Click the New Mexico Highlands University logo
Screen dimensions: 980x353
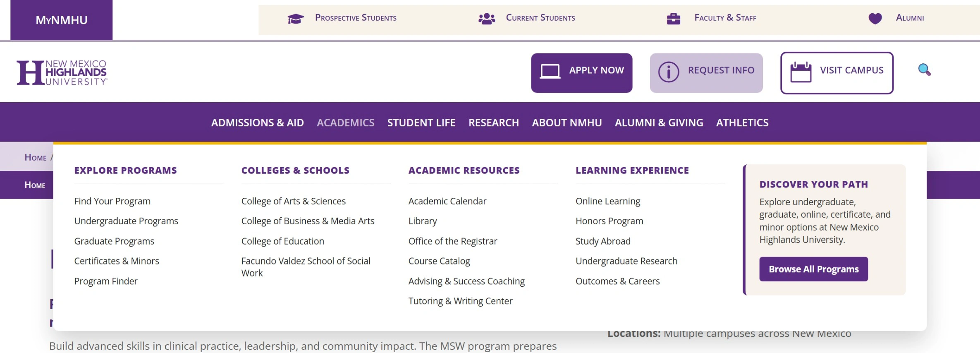tap(62, 72)
